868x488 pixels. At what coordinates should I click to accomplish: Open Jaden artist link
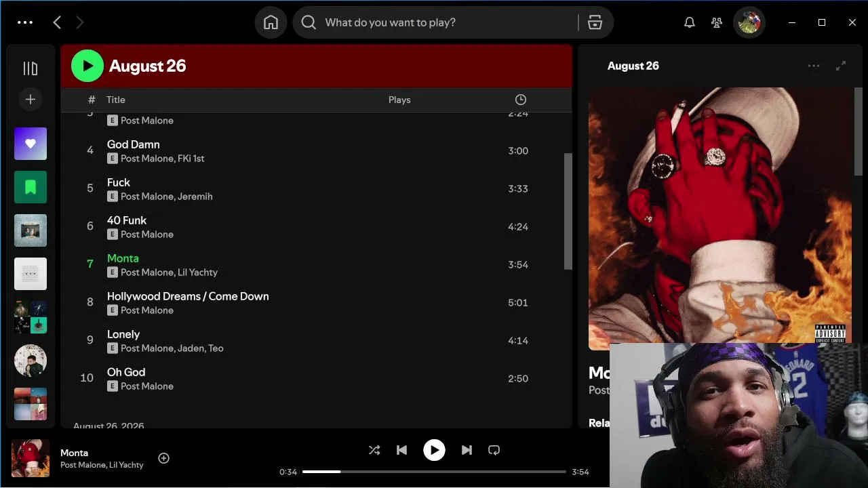point(191,348)
